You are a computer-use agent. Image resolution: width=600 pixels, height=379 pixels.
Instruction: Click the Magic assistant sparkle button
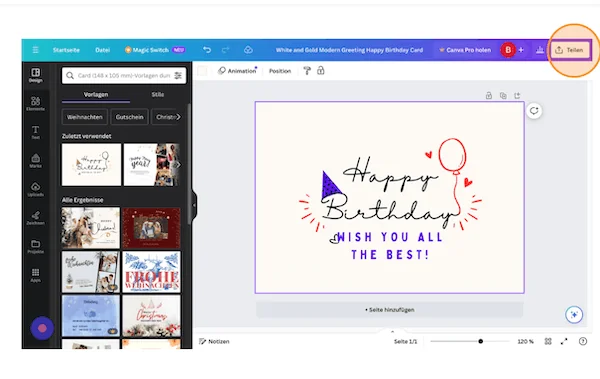coord(574,315)
